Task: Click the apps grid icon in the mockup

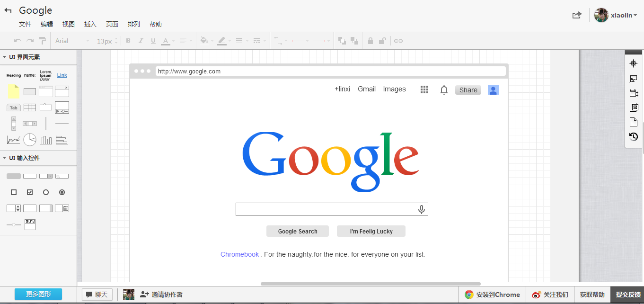Action: [x=424, y=89]
